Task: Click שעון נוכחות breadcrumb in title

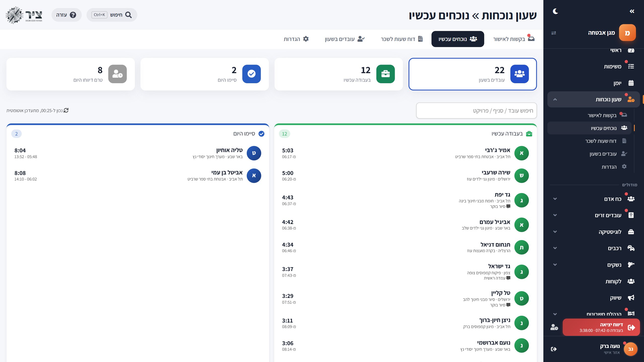Action: [509, 16]
